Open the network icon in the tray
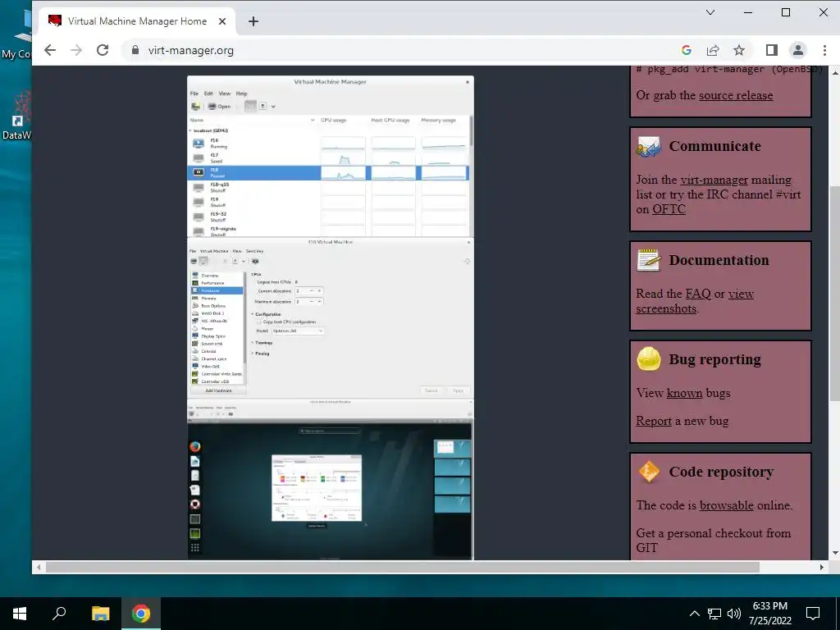The height and width of the screenshot is (630, 840). (x=714, y=614)
